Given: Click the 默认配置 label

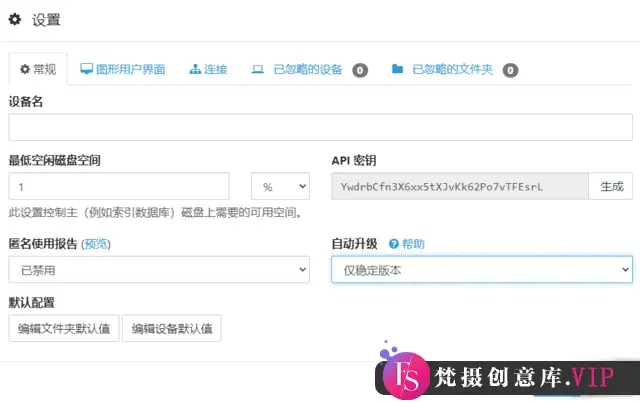Looking at the screenshot, I should (x=31, y=303).
